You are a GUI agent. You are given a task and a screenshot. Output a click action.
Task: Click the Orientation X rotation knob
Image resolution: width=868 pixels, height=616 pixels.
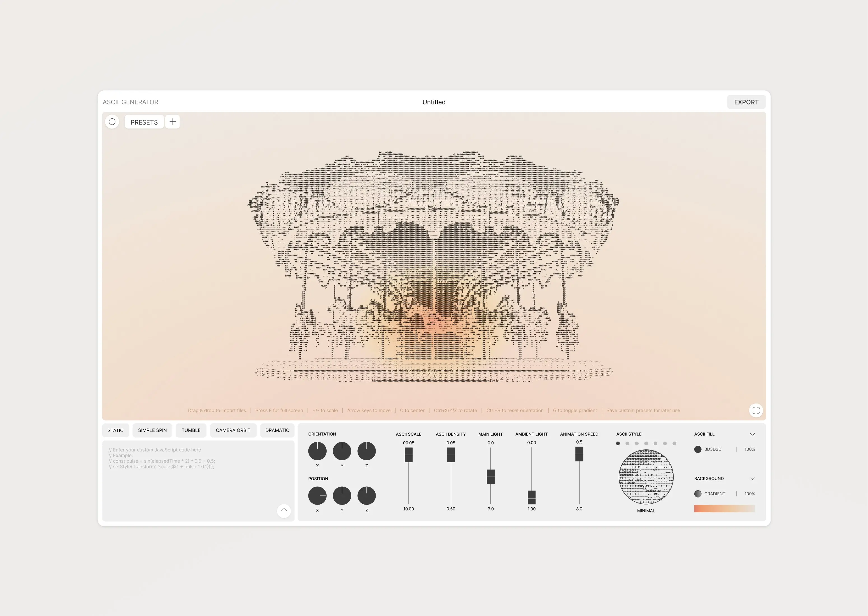(x=317, y=451)
